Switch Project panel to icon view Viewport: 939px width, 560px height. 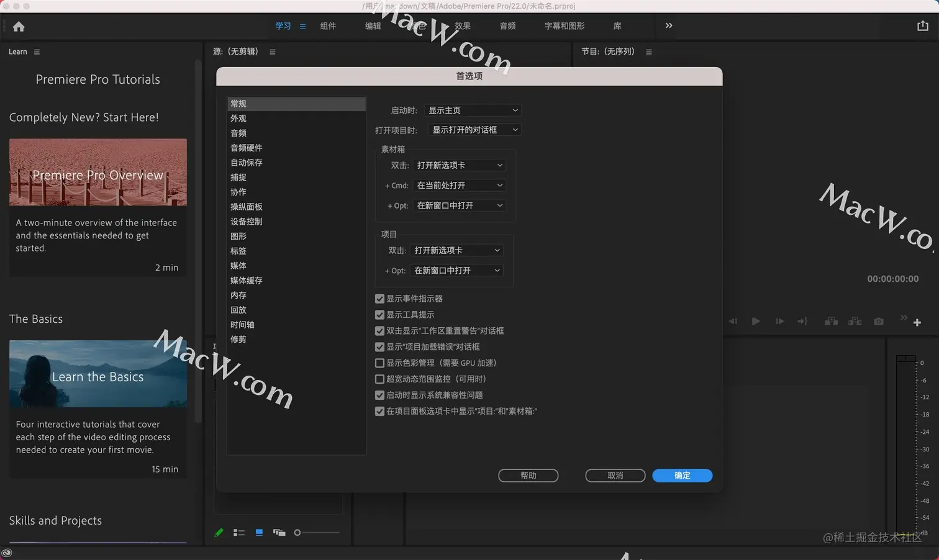259,533
